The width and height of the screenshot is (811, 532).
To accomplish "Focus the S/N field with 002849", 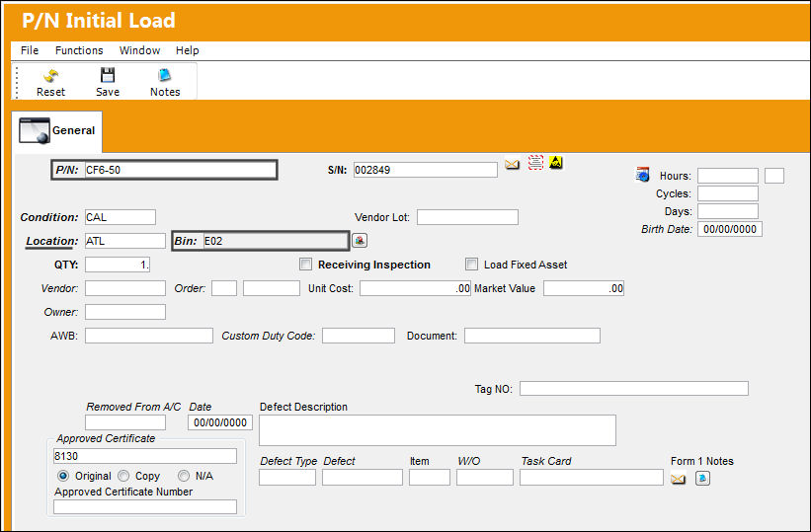I will point(426,170).
